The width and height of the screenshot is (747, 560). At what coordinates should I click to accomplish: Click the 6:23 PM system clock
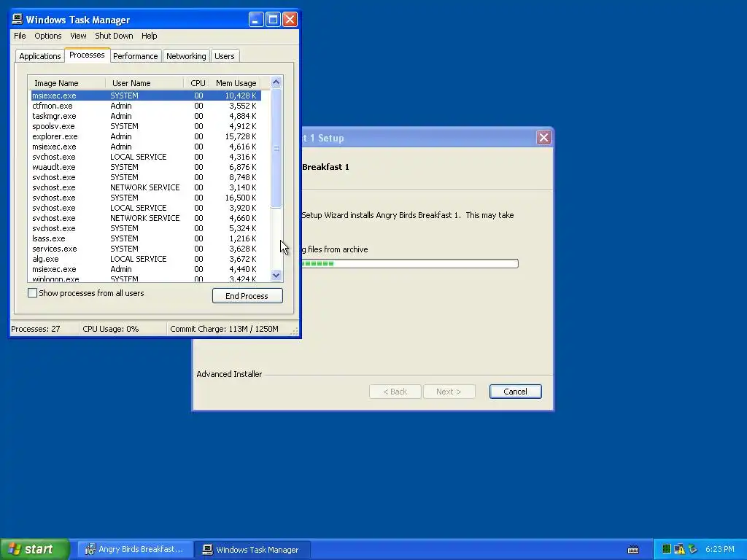coord(720,549)
